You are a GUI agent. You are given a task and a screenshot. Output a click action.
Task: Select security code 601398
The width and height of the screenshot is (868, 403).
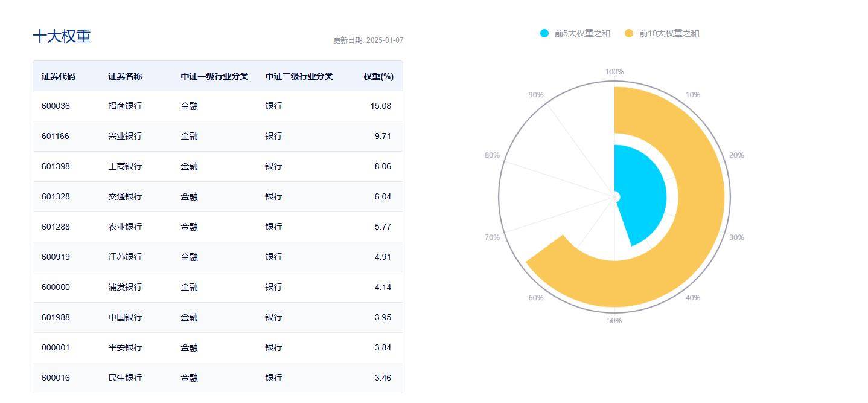pyautogui.click(x=56, y=166)
